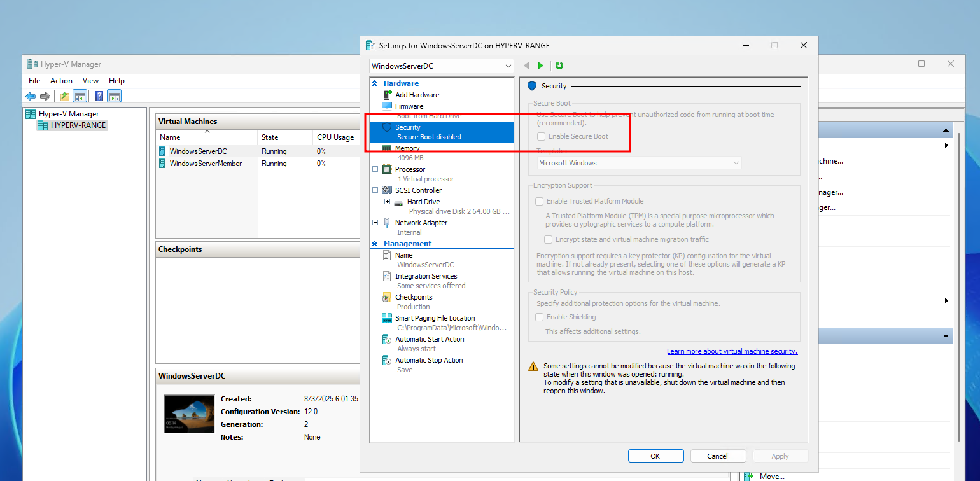
Task: Select the Name item under Management
Action: pos(403,255)
